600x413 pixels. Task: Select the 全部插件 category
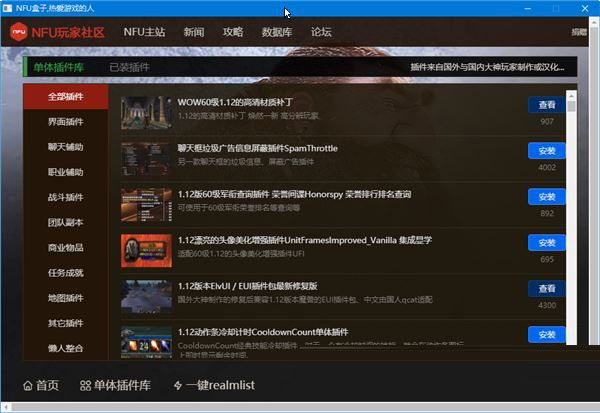(66, 96)
